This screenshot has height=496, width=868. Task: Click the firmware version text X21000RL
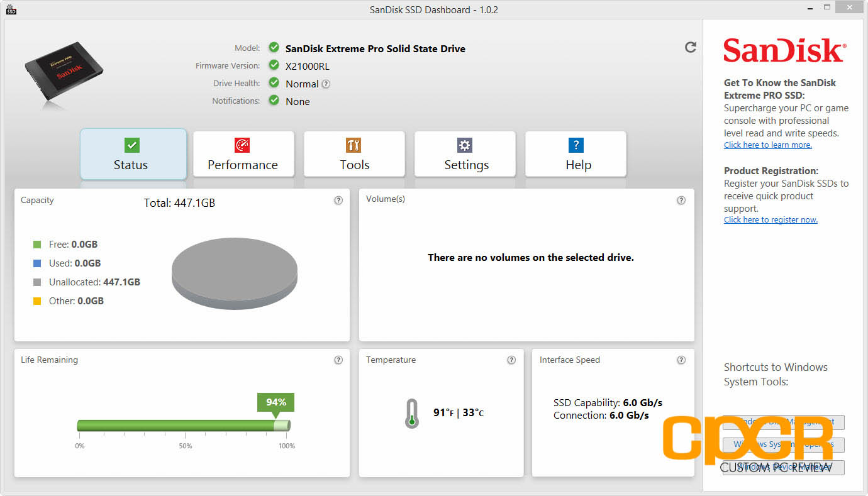[x=307, y=66]
